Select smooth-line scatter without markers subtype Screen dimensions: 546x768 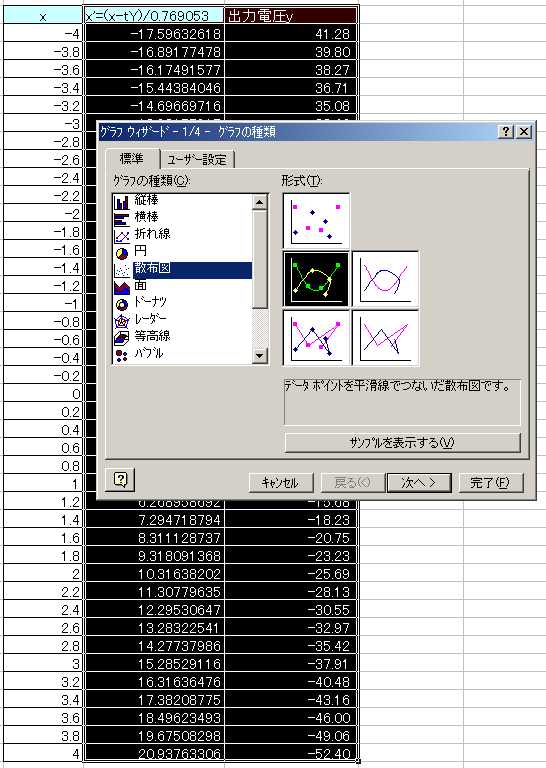pos(385,279)
